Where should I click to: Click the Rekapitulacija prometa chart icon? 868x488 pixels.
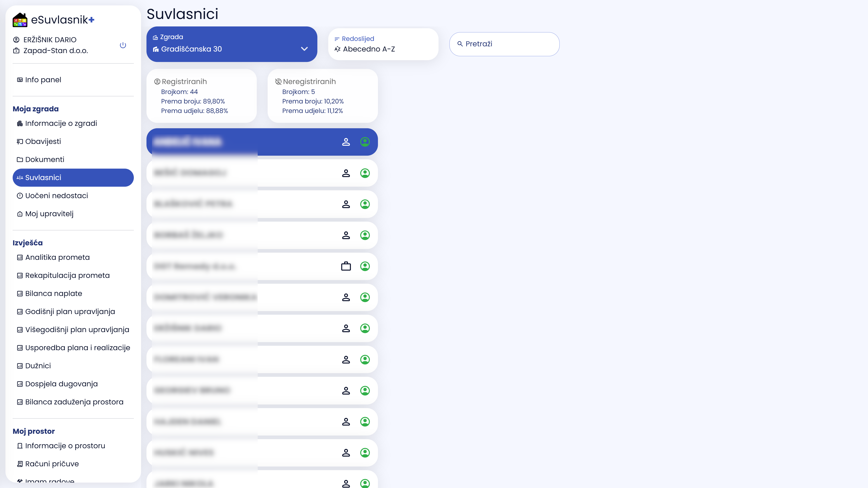20,275
